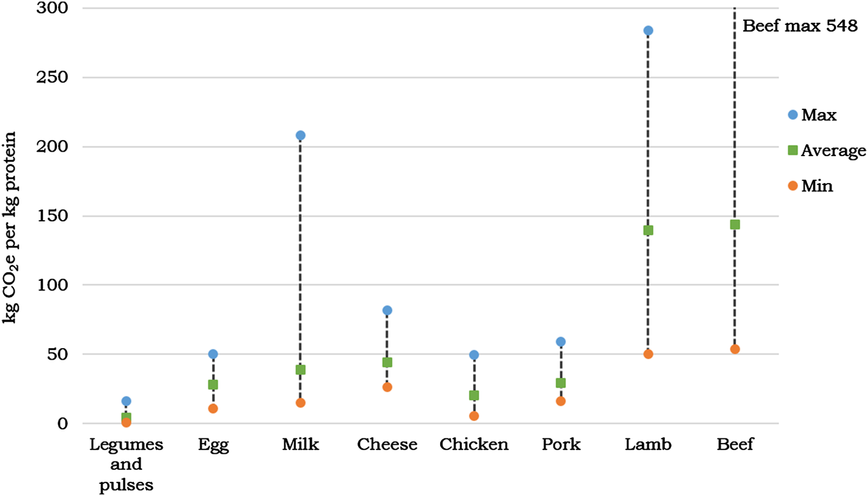Select the "Legumes and pulses" axis label
This screenshot has width=868, height=496.
tap(126, 465)
